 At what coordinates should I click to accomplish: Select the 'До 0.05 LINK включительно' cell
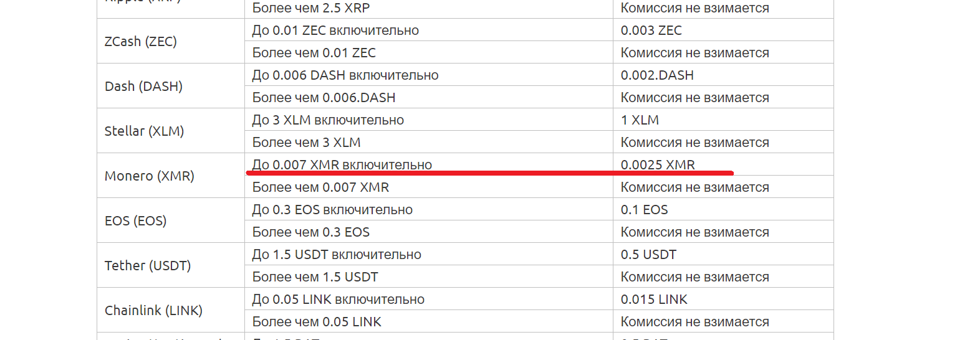pos(338,299)
